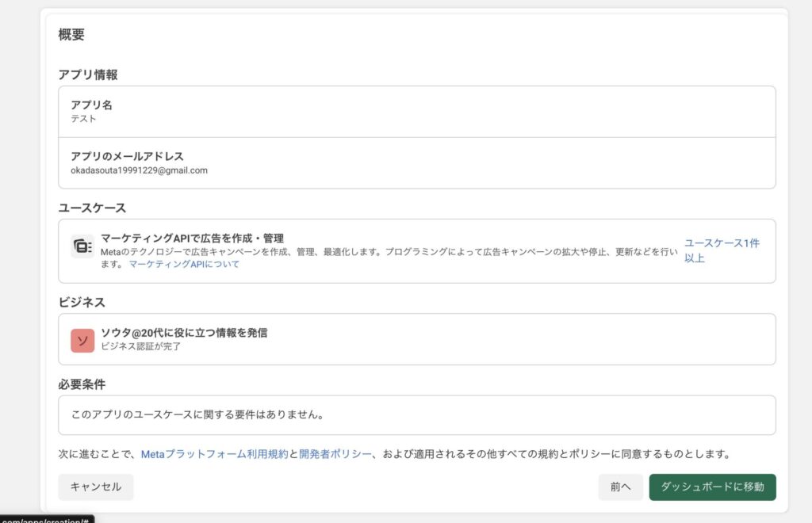812x523 pixels.
Task: Click the green ダッシュボードに移動 button
Action: click(711, 487)
